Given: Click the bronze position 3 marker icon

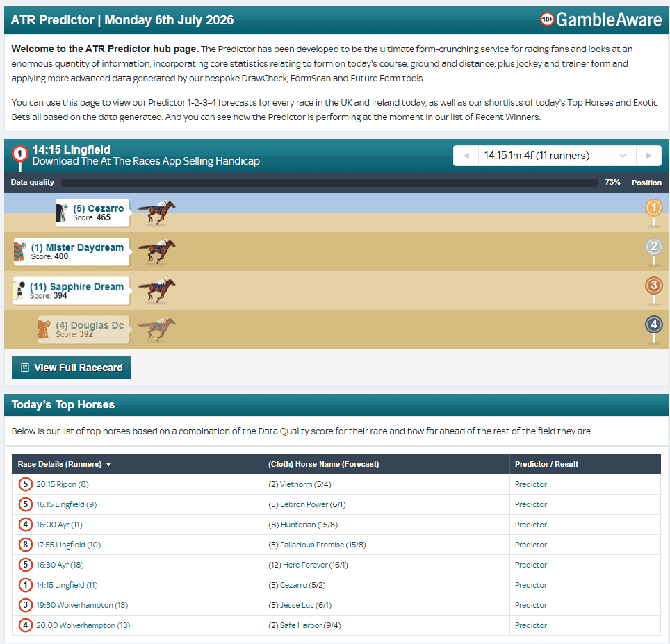Looking at the screenshot, I should 653,290.
